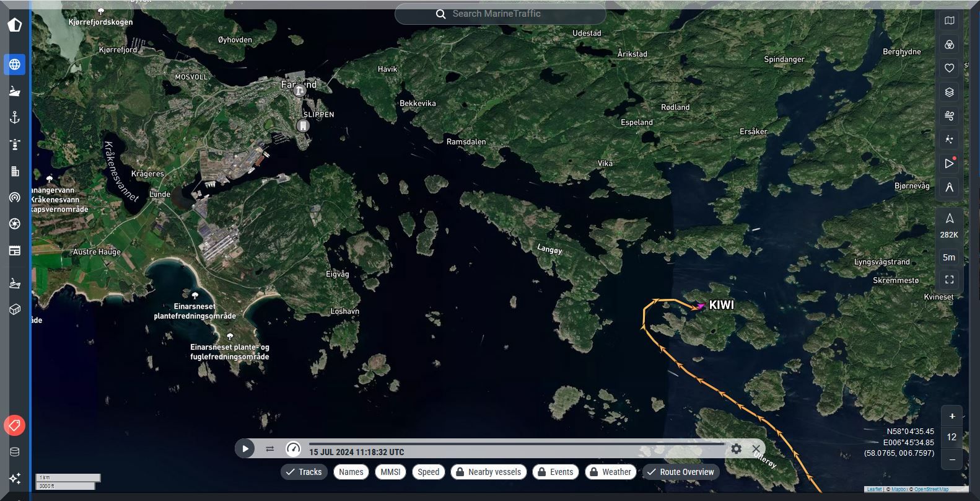Viewport: 980px width, 501px height.
Task: Select the globe Live Map menu item
Action: [15, 64]
